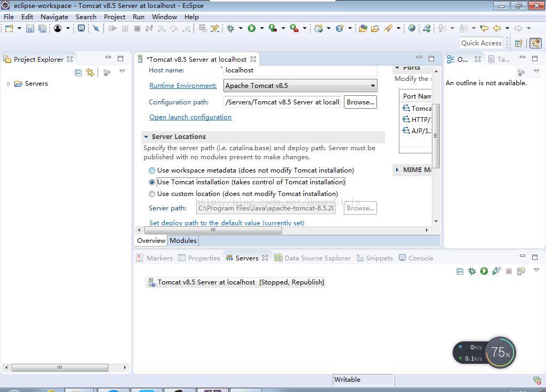Select Use workspace metadata radio button
The height and width of the screenshot is (392, 546).
point(152,170)
